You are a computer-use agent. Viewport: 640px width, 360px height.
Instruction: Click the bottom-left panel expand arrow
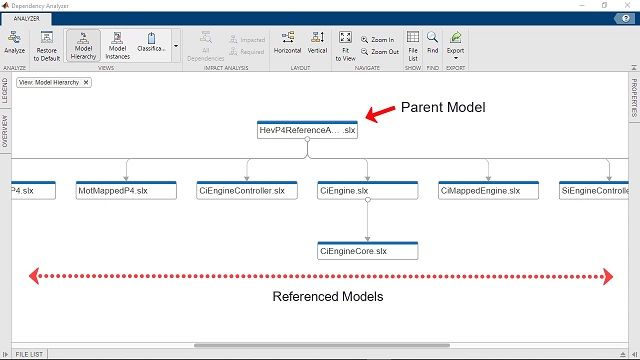click(5, 355)
